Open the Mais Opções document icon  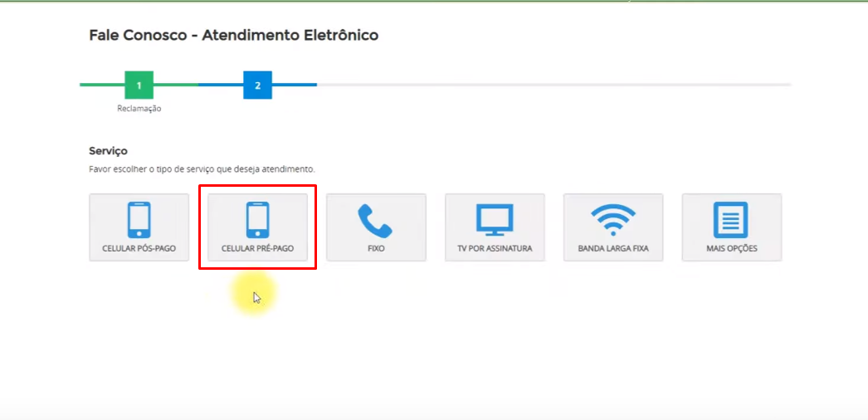click(x=731, y=220)
